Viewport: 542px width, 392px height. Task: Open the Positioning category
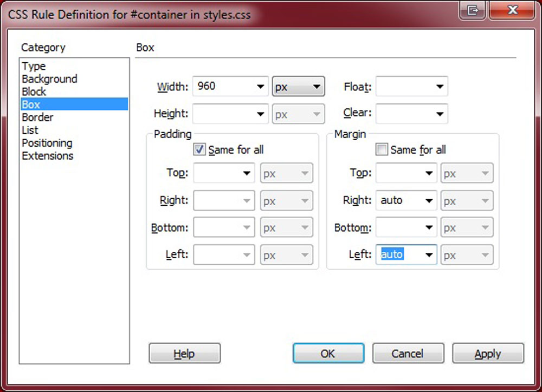tap(47, 143)
